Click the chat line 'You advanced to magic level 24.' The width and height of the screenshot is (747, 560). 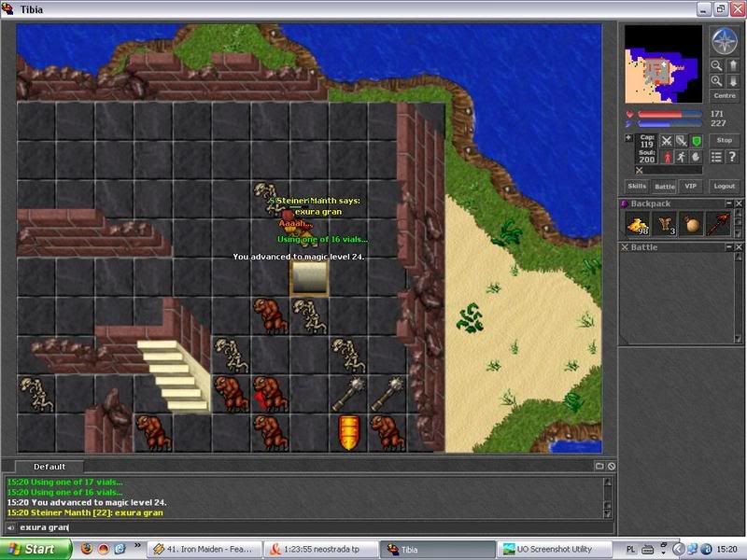[x=87, y=502]
